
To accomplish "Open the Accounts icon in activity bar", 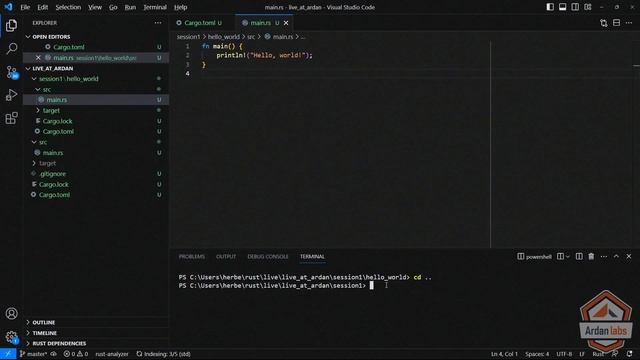I will click(x=11, y=313).
